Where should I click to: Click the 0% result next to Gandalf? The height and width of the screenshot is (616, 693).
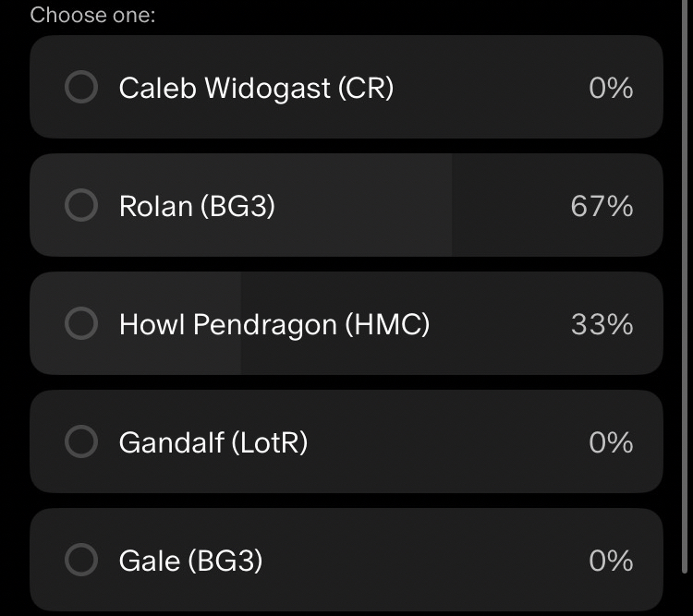pos(611,441)
